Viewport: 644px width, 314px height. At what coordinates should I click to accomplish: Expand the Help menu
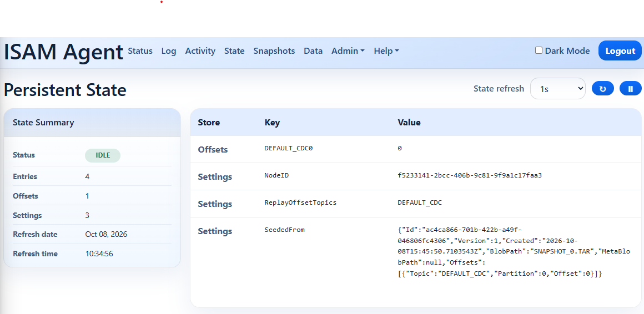(386, 51)
